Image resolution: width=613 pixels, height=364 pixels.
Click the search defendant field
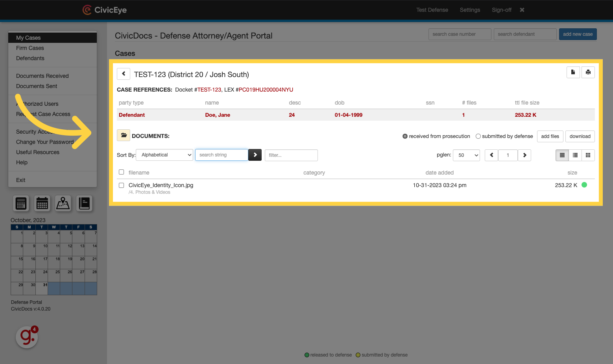525,34
